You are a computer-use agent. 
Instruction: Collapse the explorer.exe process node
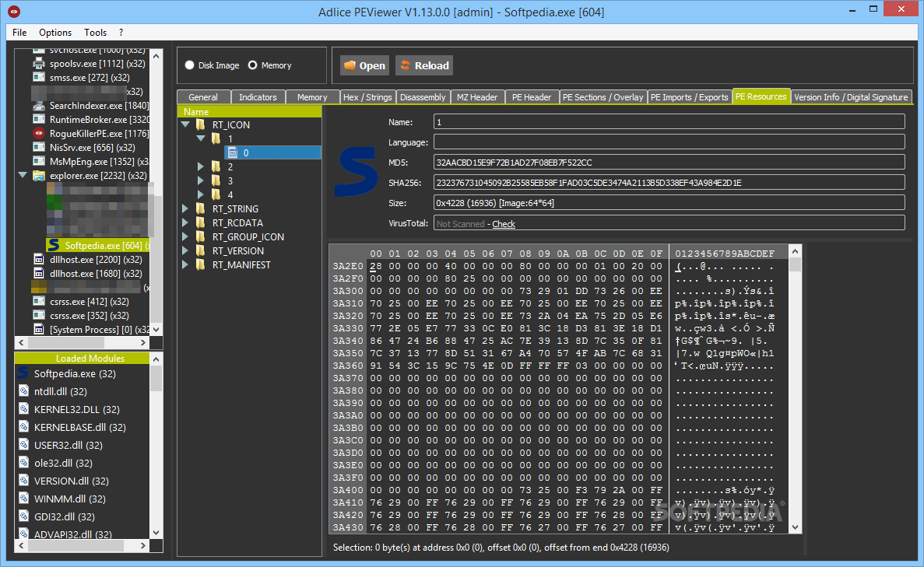23,175
